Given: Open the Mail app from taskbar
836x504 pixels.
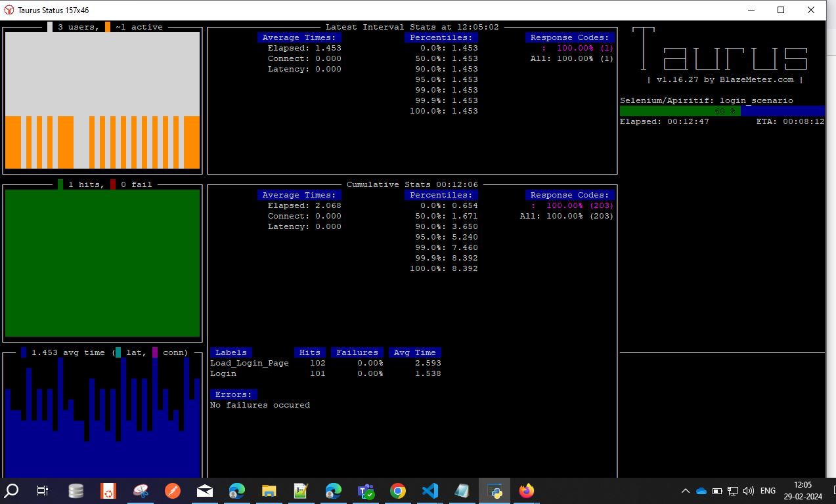Looking at the screenshot, I should [x=205, y=491].
